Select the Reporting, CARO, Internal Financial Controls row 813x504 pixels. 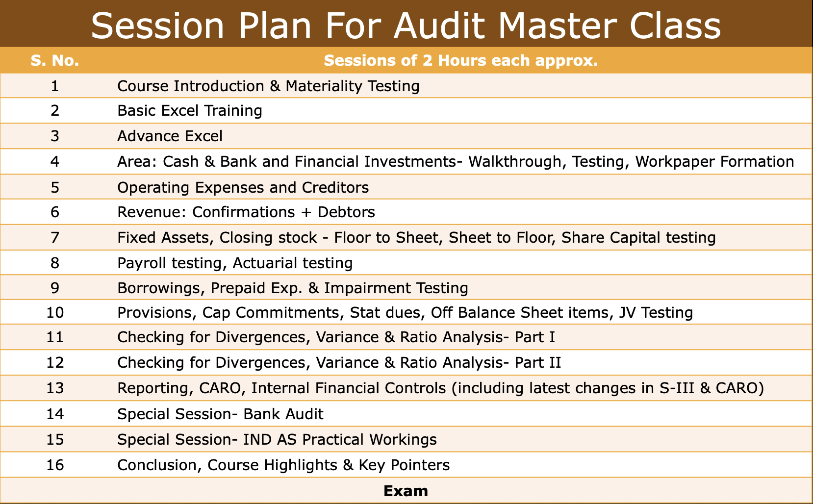tap(440, 388)
